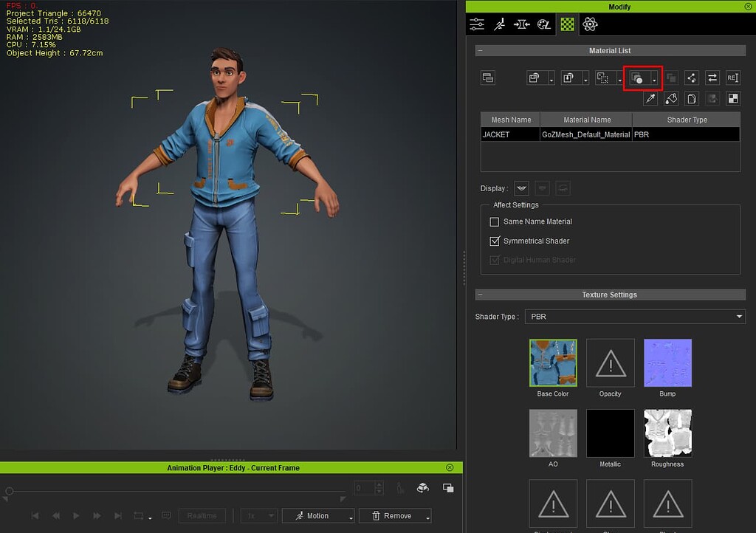This screenshot has height=533, width=756.
Task: Toggle the second Display mode icon
Action: coord(542,188)
